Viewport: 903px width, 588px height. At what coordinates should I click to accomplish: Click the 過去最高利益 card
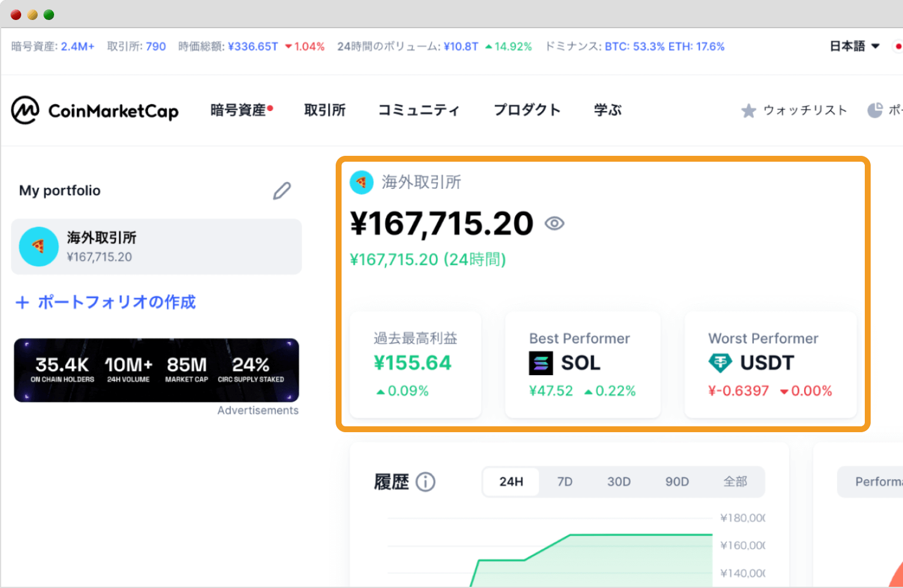(x=416, y=365)
